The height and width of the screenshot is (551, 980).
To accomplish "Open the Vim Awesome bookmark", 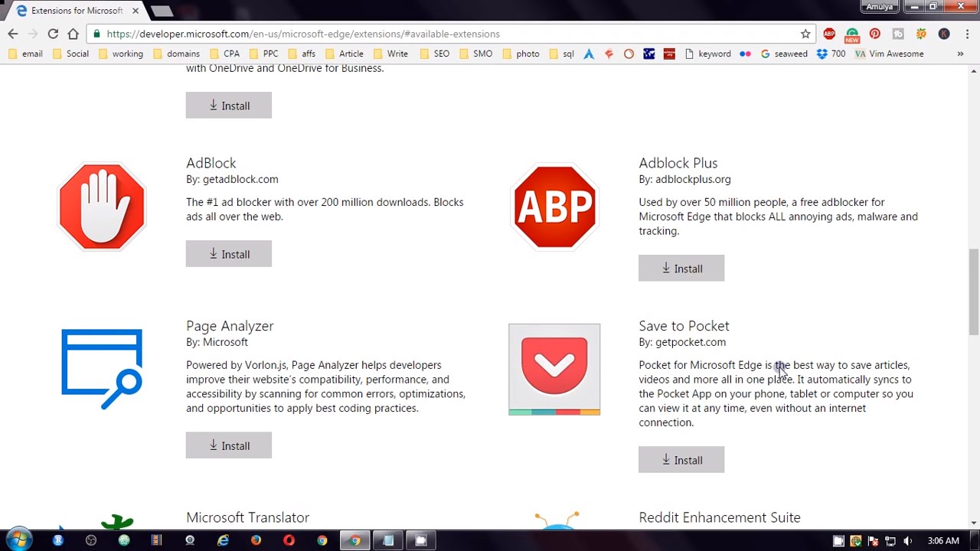I will tap(889, 54).
